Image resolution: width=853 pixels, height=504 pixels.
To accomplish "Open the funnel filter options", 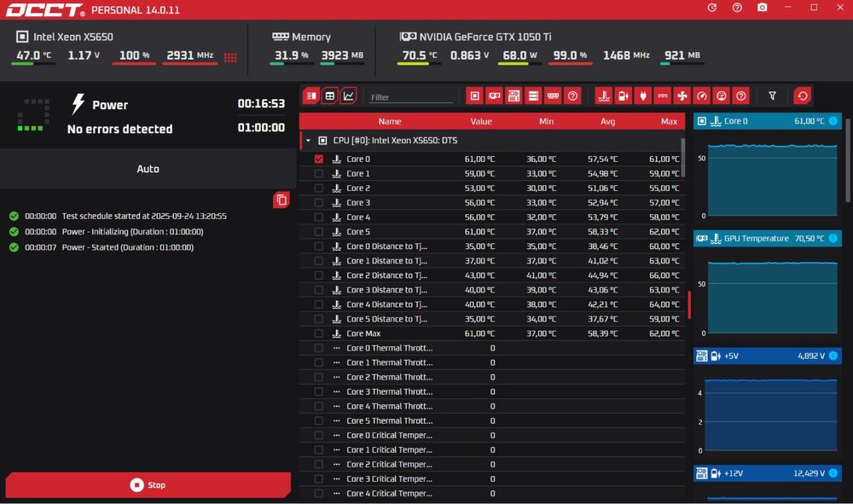I will [x=773, y=96].
